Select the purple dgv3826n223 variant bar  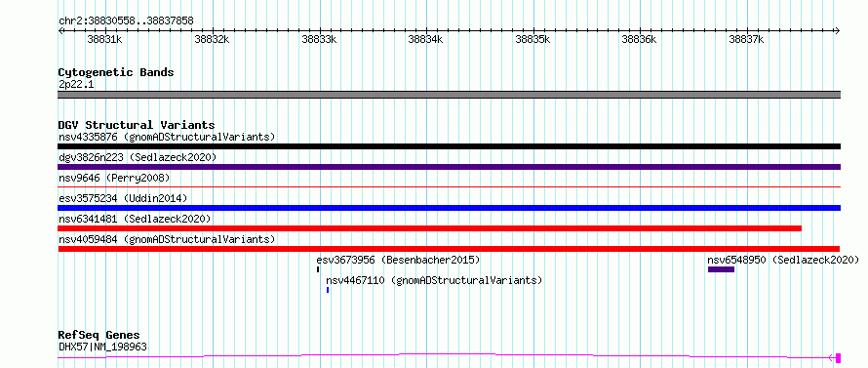click(449, 167)
